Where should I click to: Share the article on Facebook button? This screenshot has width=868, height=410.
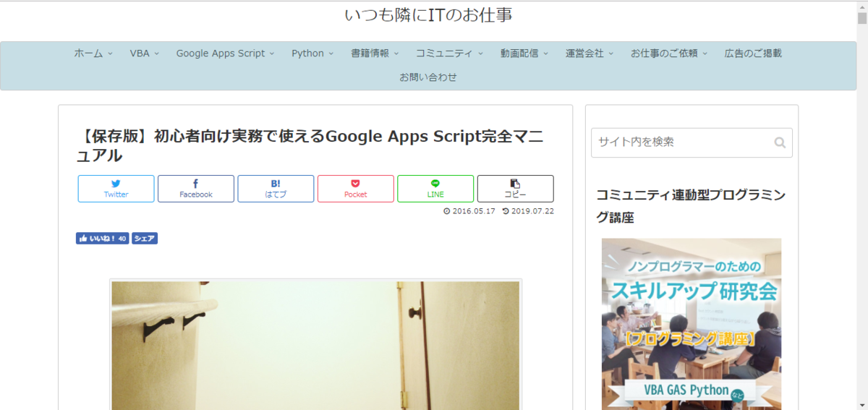click(196, 189)
